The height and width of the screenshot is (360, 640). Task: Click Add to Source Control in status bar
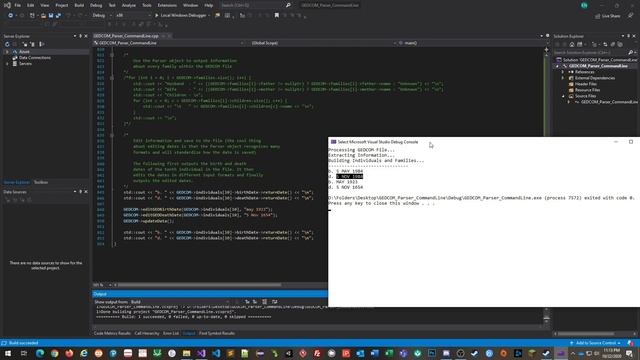coord(596,343)
